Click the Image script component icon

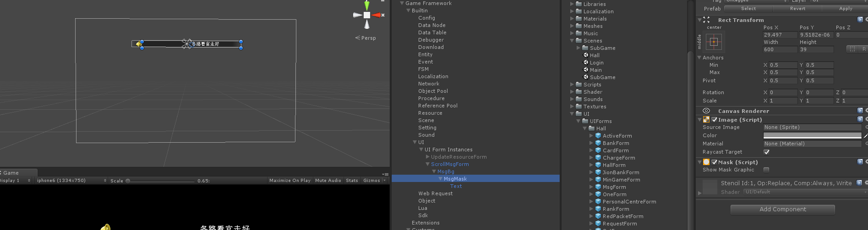pos(706,119)
